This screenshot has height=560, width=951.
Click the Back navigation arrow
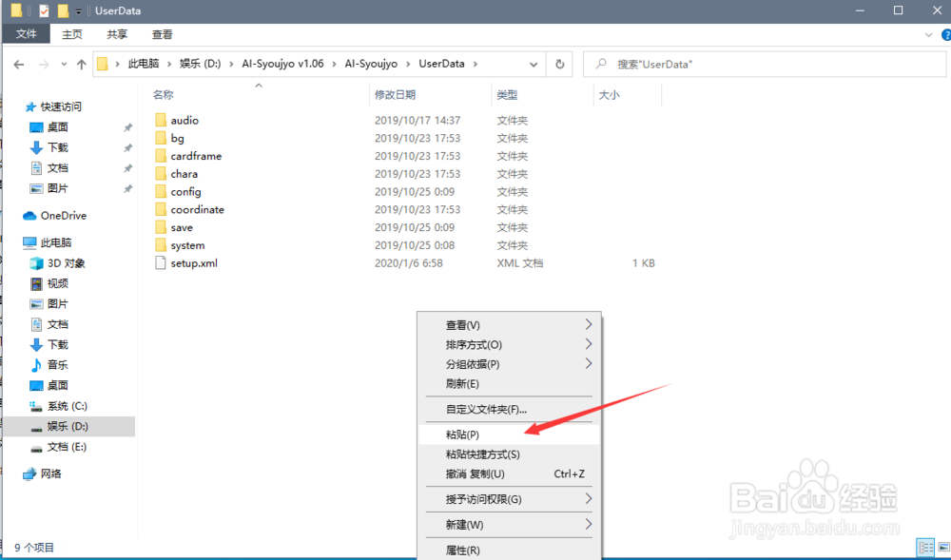point(19,64)
